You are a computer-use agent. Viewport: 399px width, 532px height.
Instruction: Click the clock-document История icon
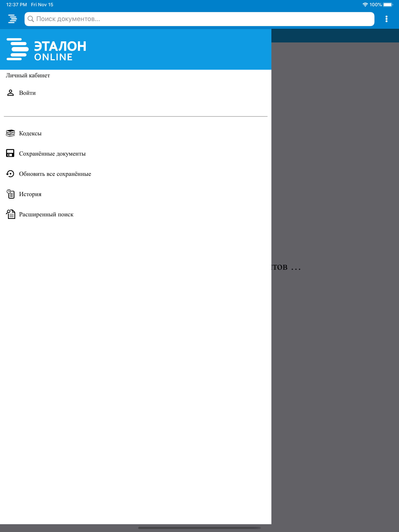point(10,194)
